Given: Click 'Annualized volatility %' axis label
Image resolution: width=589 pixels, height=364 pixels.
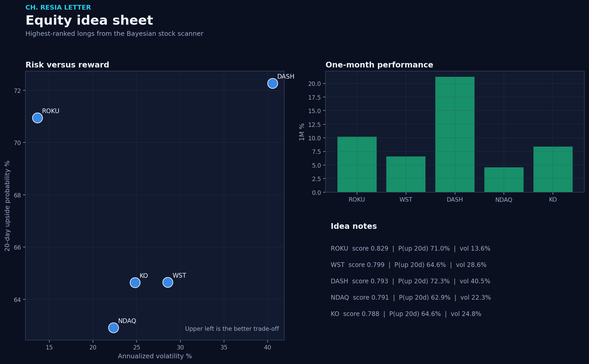Looking at the screenshot, I should pyautogui.click(x=155, y=356).
